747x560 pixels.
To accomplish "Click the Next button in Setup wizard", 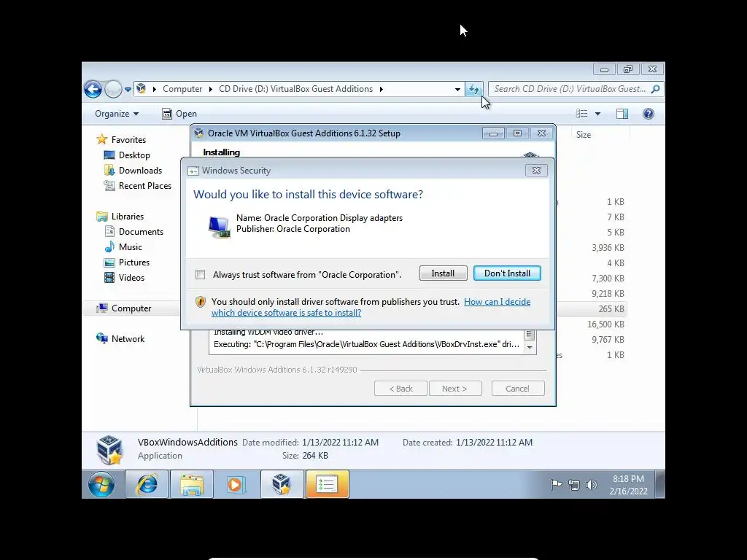I will (455, 389).
